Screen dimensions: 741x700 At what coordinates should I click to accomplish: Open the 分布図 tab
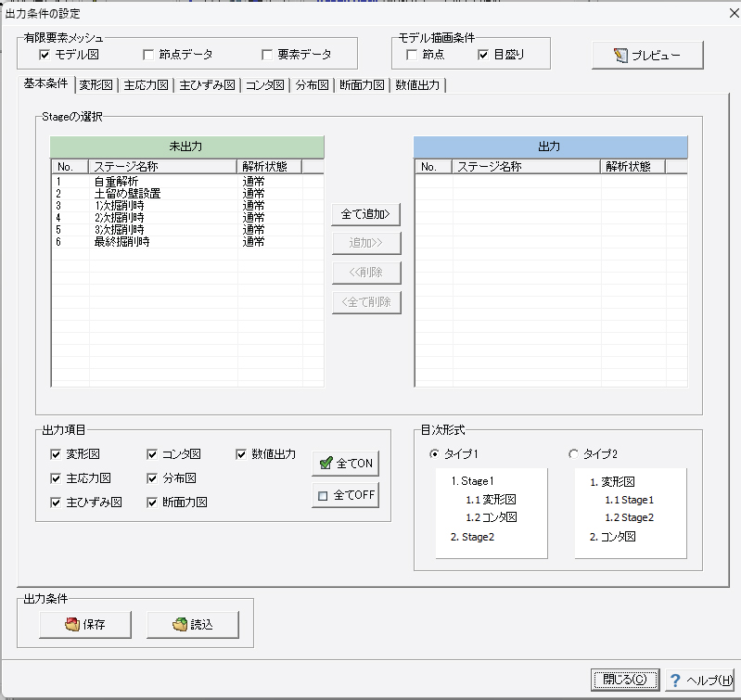pyautogui.click(x=312, y=85)
